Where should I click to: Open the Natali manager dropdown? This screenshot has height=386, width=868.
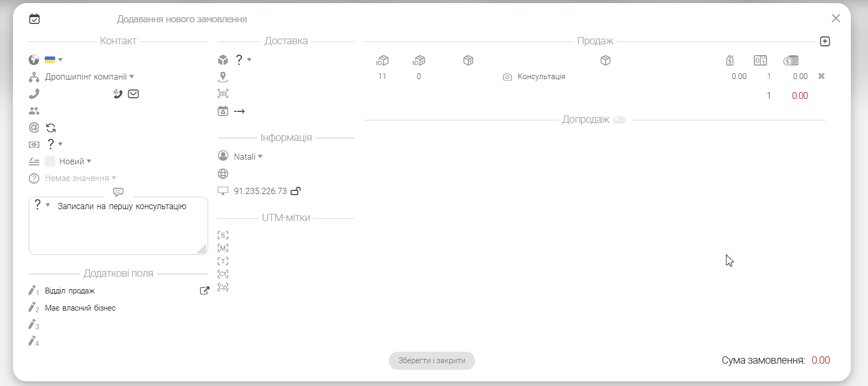tap(248, 157)
